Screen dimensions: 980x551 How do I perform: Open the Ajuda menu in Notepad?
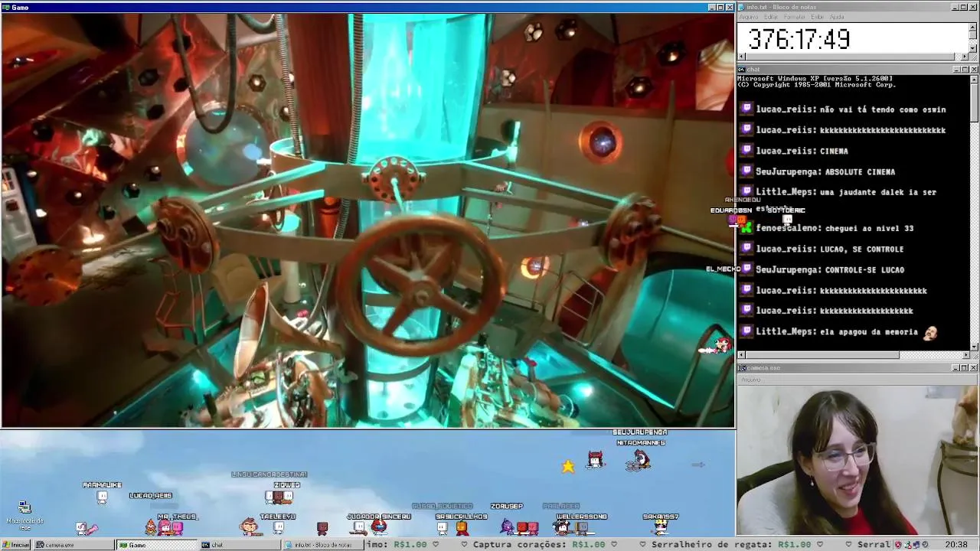tap(837, 17)
